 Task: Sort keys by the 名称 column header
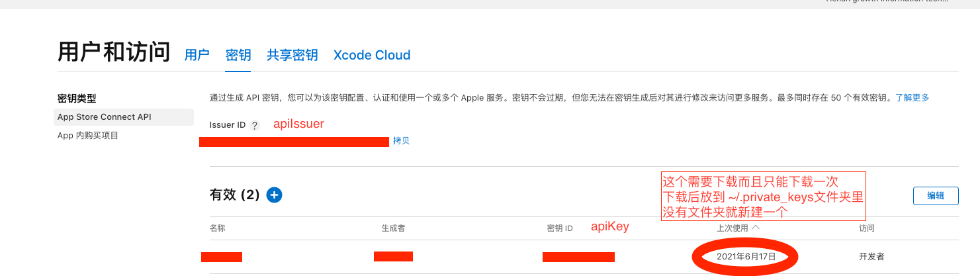click(218, 228)
